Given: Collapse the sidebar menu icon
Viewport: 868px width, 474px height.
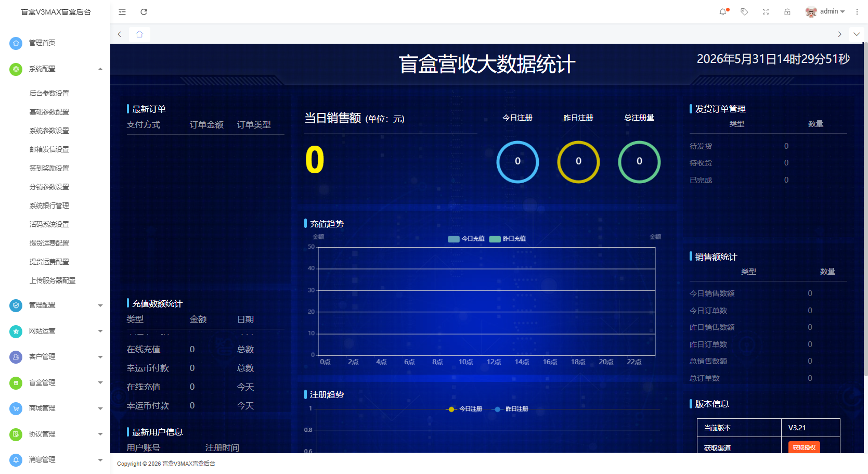Looking at the screenshot, I should 122,12.
